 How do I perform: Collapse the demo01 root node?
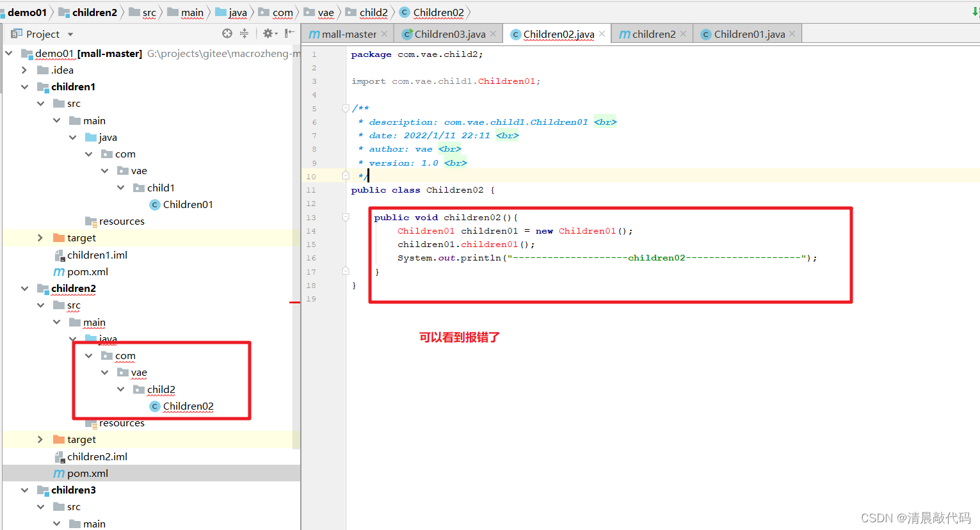(9, 53)
